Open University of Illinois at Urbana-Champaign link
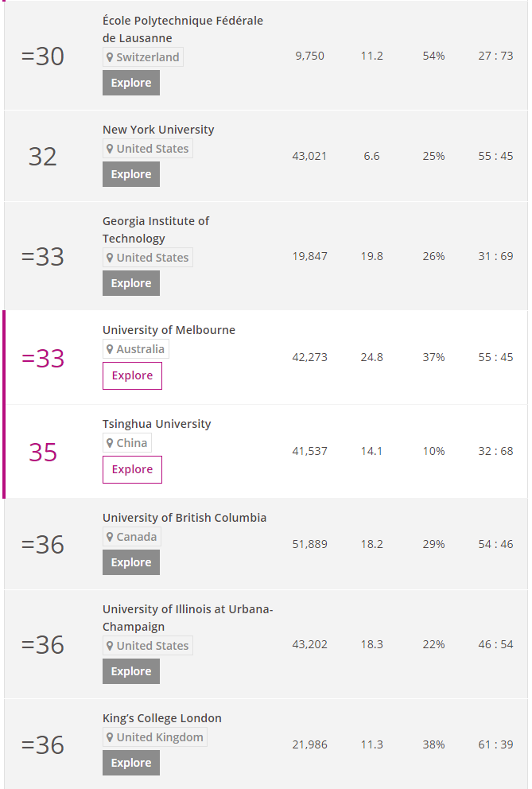The width and height of the screenshot is (532, 789). point(188,618)
